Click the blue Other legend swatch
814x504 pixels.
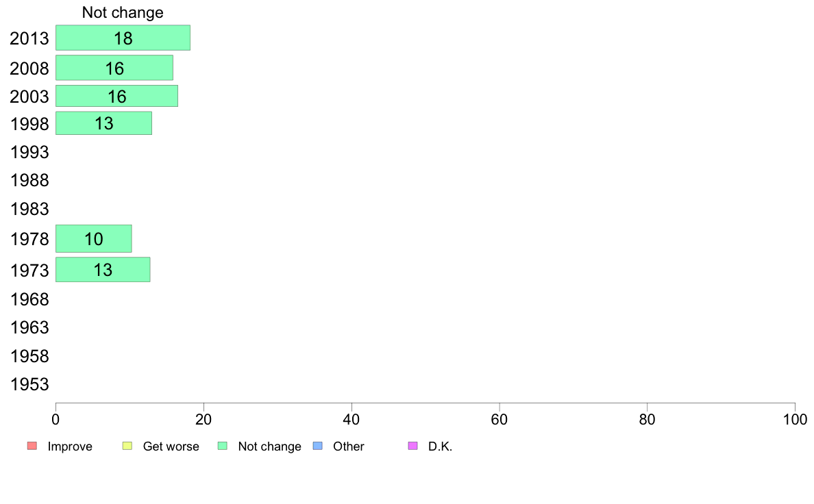tap(318, 446)
